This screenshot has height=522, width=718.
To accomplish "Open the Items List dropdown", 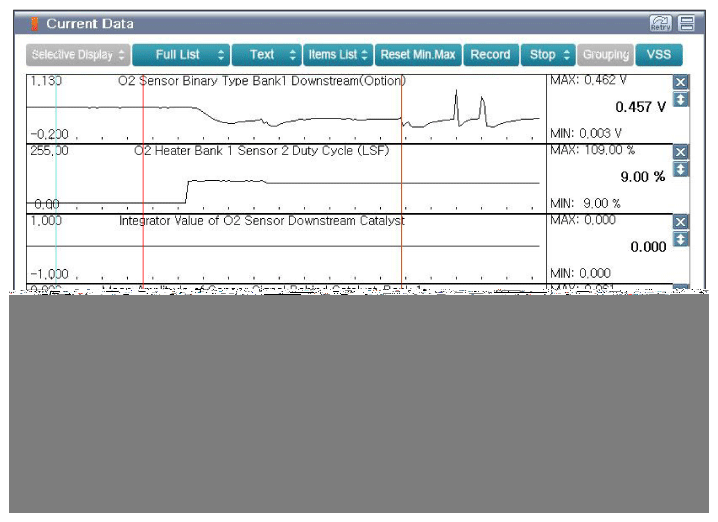I will [x=338, y=55].
